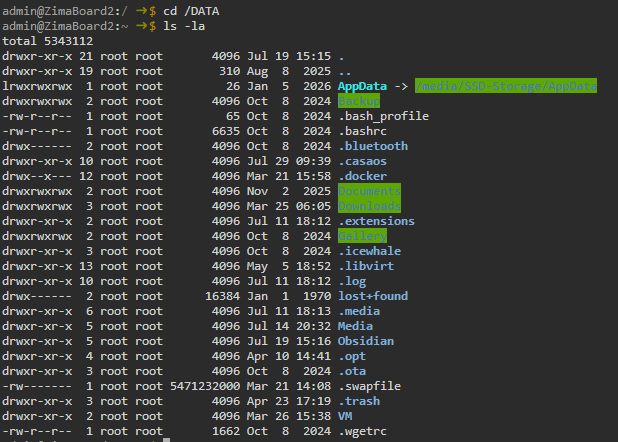This screenshot has height=442, width=618.
Task: Click the .icewhale directory name
Action: click(x=370, y=251)
